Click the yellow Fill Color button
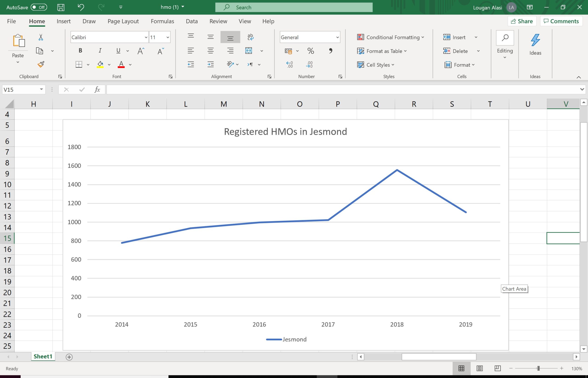Screen dimensions: 588x378 pyautogui.click(x=100, y=65)
